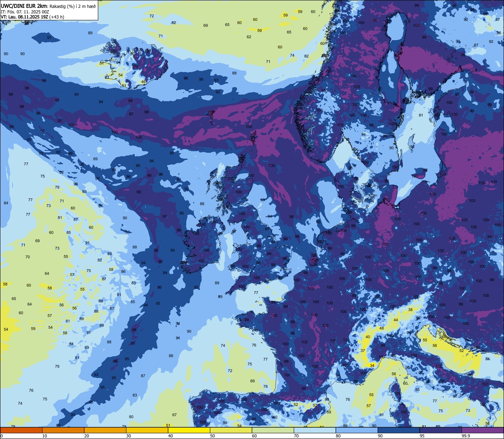Click the humidity value "62" in the northern sea
This screenshot has width=504, height=439.
pos(249,37)
